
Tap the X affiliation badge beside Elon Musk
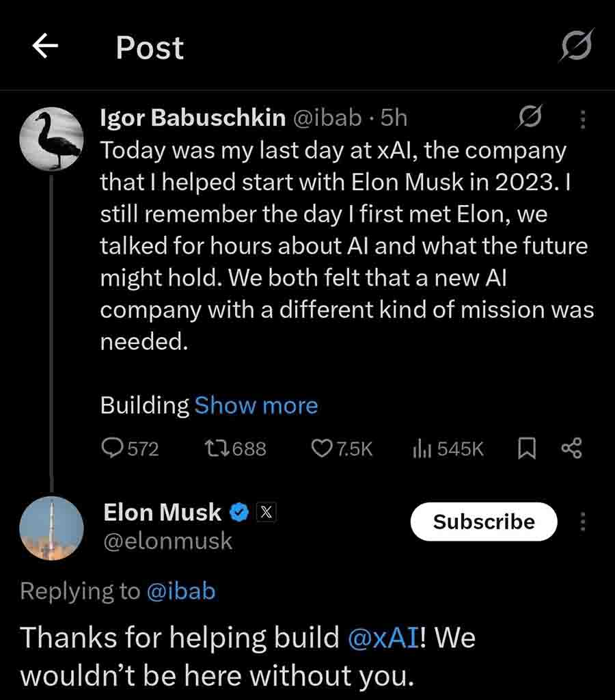[266, 512]
